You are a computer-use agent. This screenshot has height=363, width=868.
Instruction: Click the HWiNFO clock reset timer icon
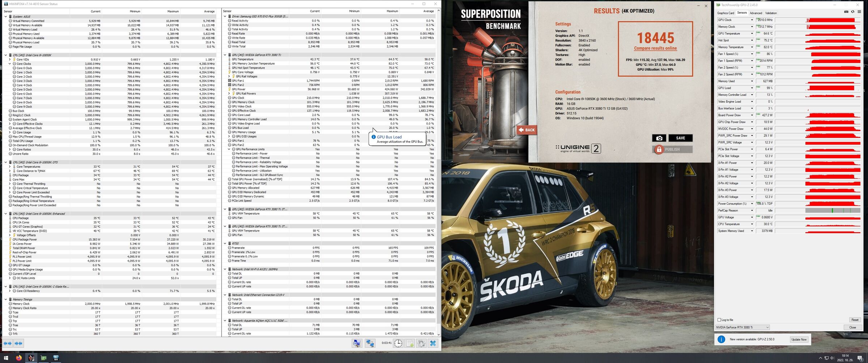(x=398, y=343)
